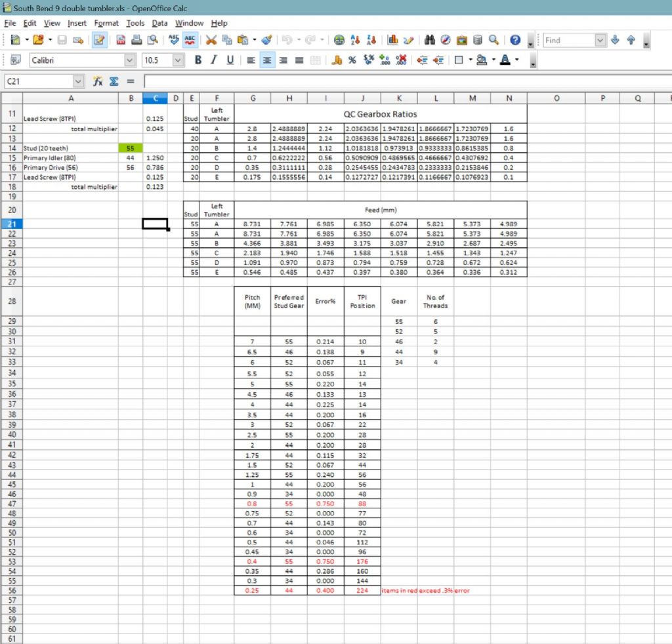
Task: Open the Tools menu
Action: (x=135, y=23)
